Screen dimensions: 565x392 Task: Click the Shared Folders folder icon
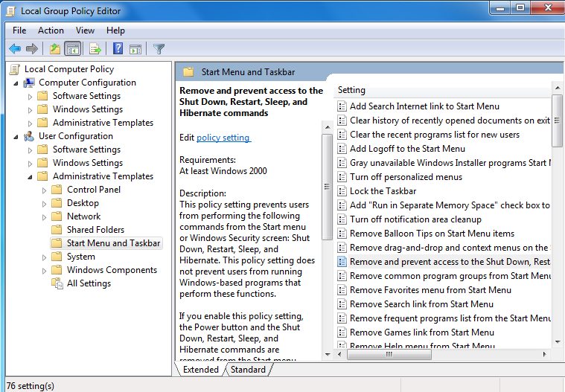coord(57,230)
